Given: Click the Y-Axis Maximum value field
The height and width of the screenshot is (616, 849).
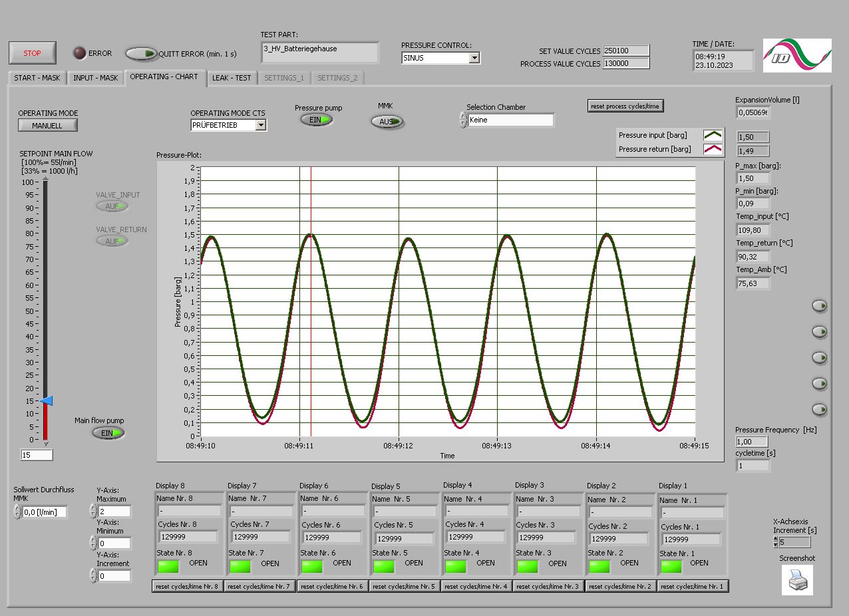Looking at the screenshot, I should 114,512.
